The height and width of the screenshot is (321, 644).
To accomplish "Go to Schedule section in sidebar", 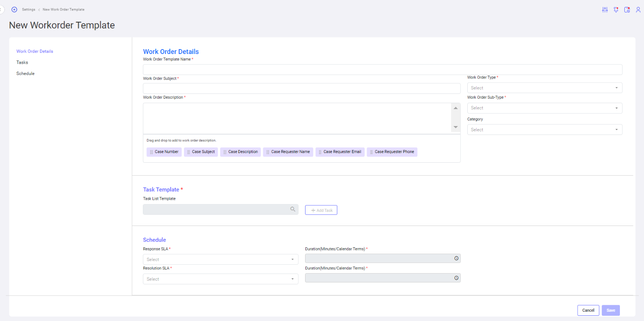I will (x=25, y=74).
